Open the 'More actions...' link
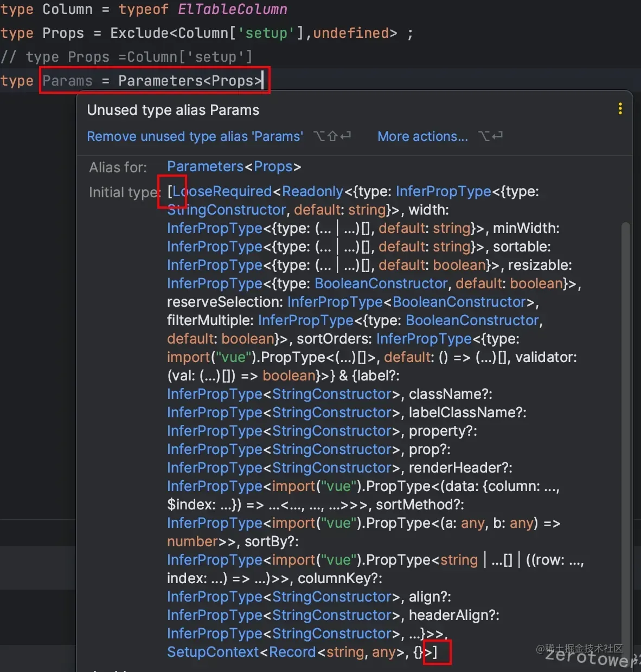 (422, 136)
